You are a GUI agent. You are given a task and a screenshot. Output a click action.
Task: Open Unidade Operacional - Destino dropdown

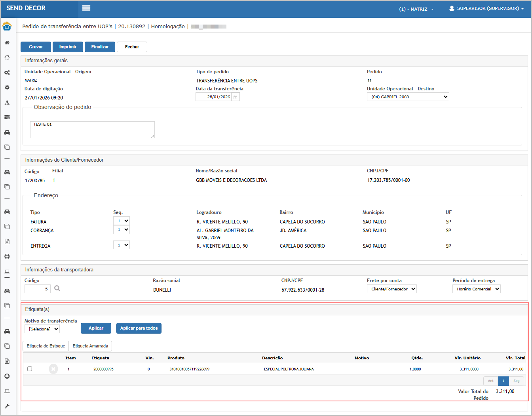pyautogui.click(x=408, y=97)
